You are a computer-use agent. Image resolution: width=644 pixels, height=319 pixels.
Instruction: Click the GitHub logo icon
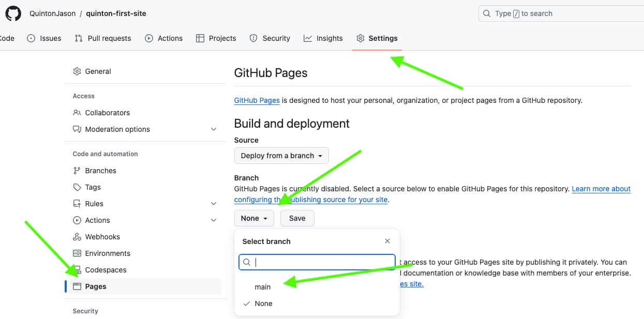pyautogui.click(x=13, y=13)
